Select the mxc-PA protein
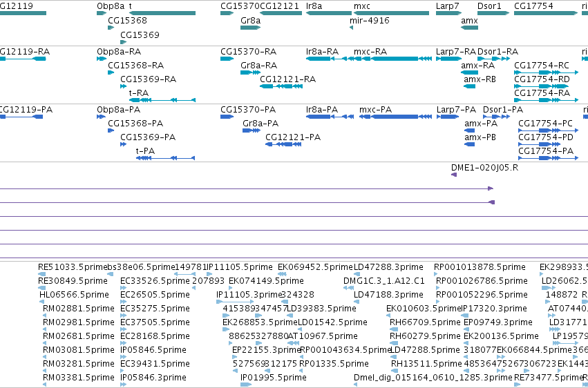The height and width of the screenshot is (388, 588). 395,117
